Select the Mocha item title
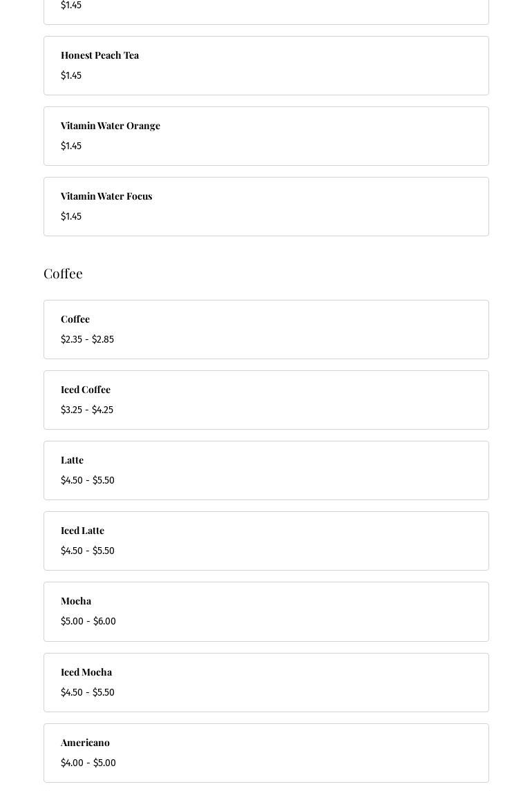The width and height of the screenshot is (532, 791). pyautogui.click(x=76, y=601)
